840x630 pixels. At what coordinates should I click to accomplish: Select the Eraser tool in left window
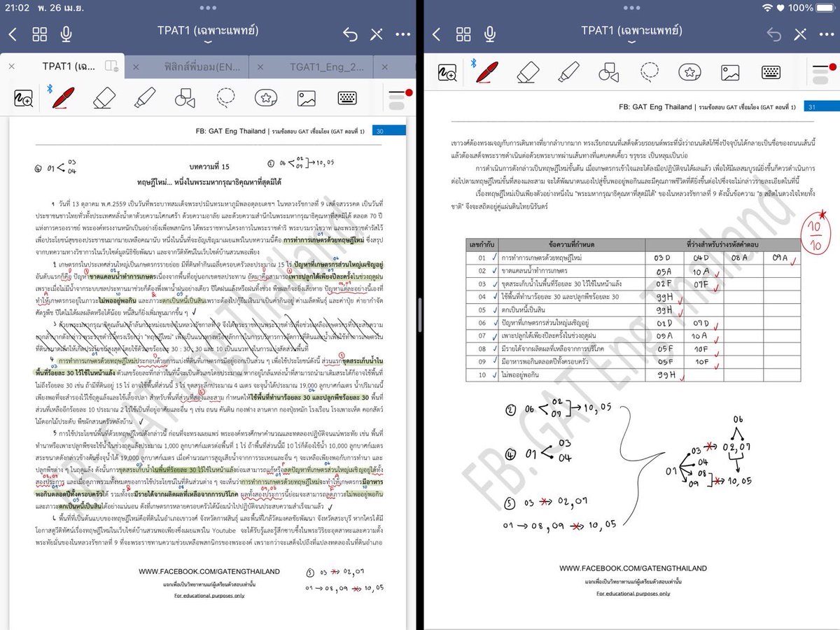(103, 97)
